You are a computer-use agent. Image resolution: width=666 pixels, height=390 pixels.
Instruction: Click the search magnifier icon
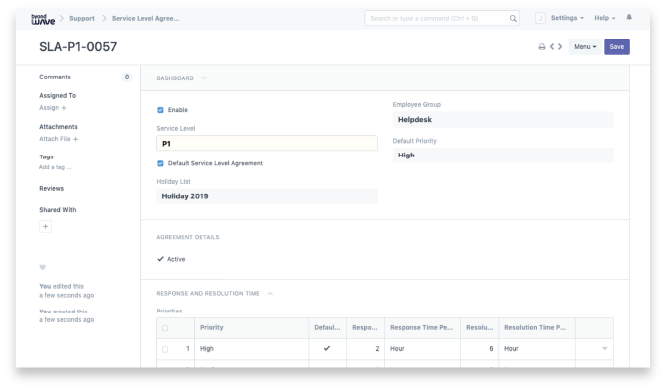click(x=513, y=18)
